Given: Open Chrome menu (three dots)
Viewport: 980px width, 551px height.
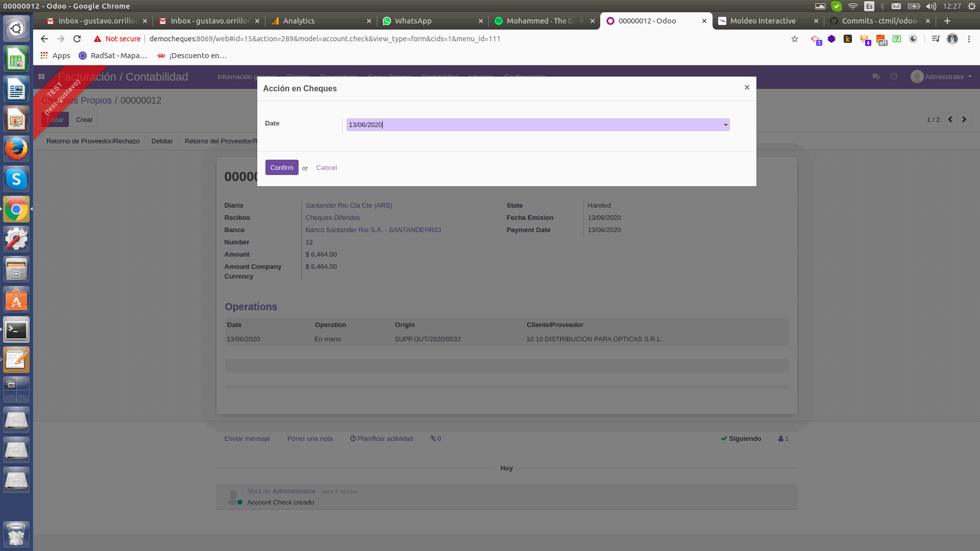Looking at the screenshot, I should click(969, 39).
